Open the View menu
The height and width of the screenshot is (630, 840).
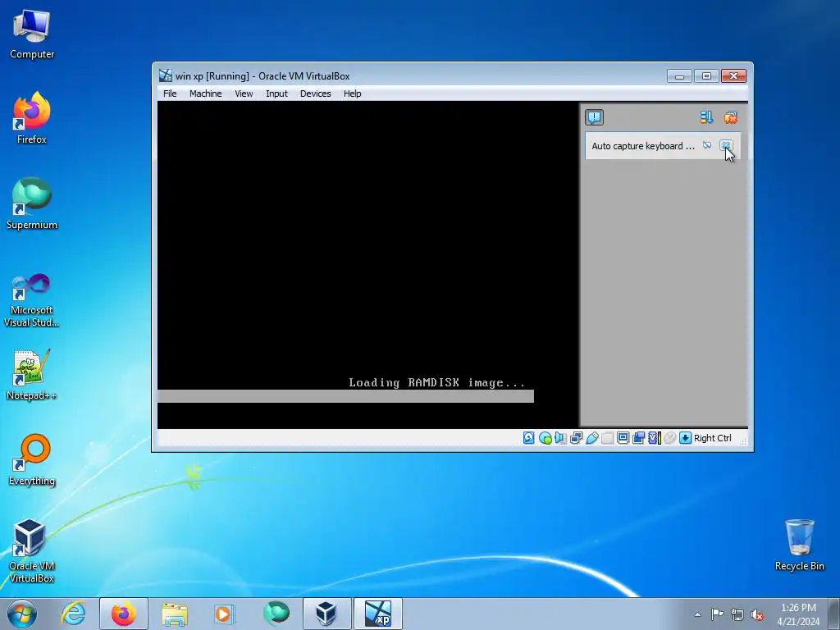click(x=243, y=94)
